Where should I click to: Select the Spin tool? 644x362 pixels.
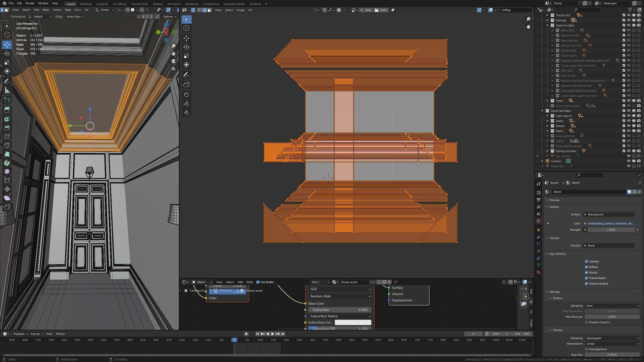7,163
